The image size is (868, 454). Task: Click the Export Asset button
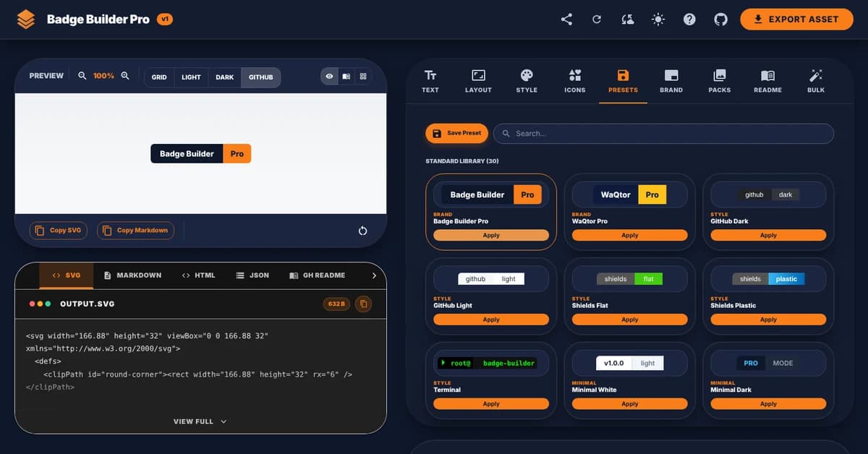coord(796,20)
